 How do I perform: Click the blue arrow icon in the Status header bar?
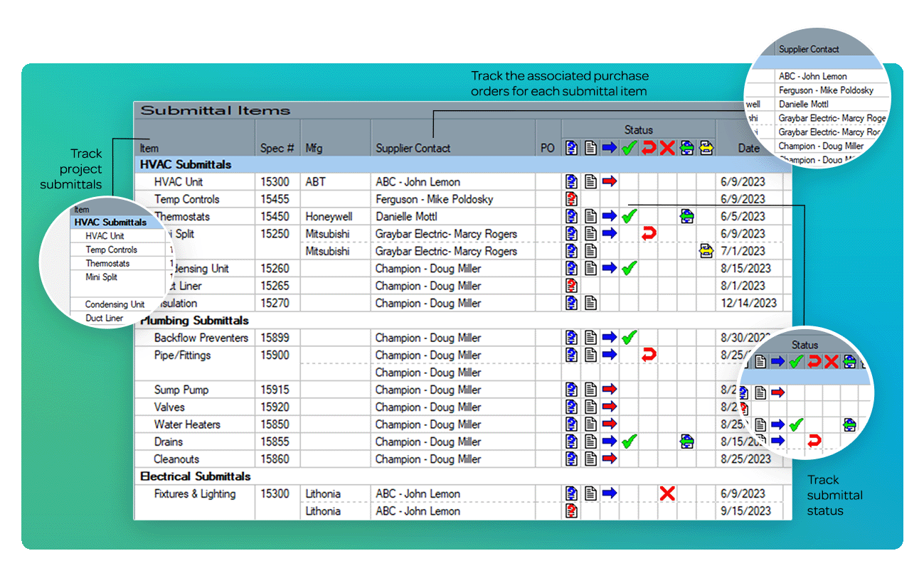611,147
